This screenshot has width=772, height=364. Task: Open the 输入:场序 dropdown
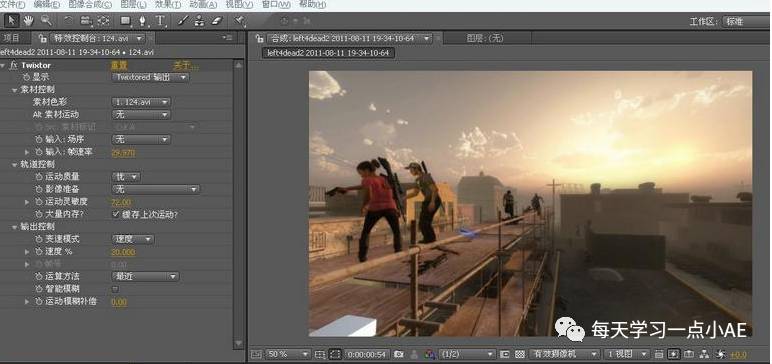click(x=141, y=139)
